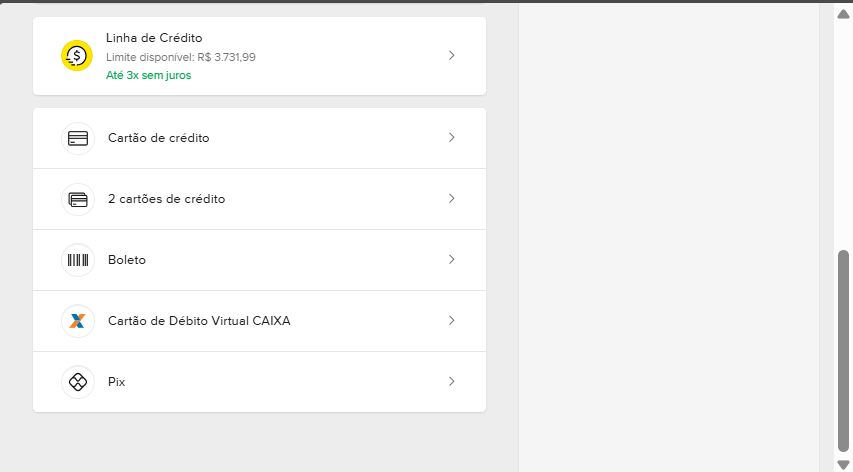Viewport: 853px width, 472px height.
Task: Select Linha de Crédito payment option
Action: pyautogui.click(x=154, y=38)
